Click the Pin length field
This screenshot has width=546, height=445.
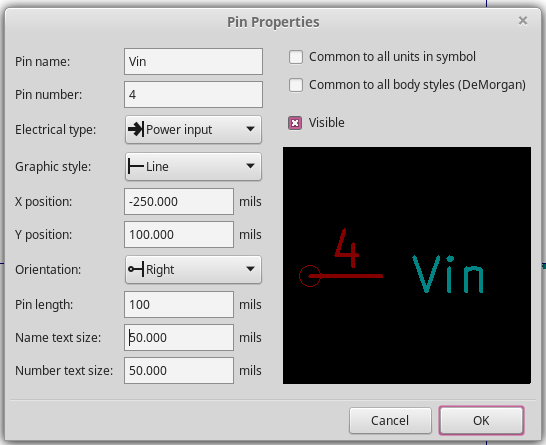[179, 304]
